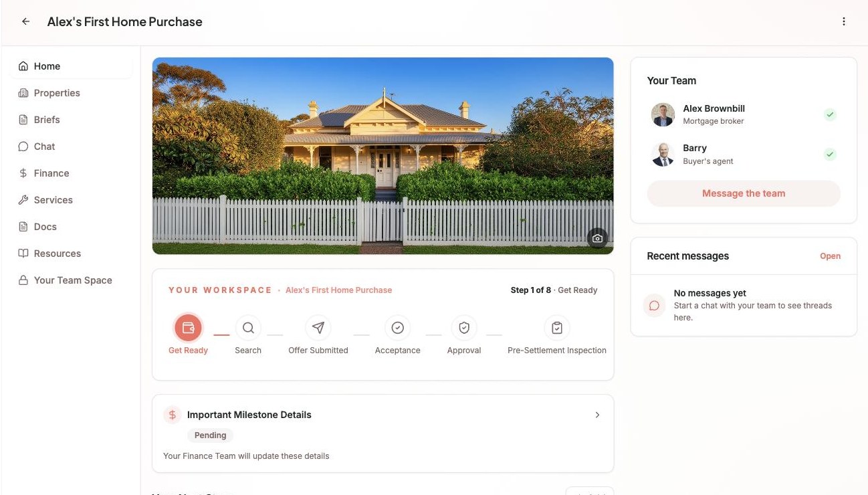The height and width of the screenshot is (495, 868).
Task: Click the camera icon on the house photo
Action: 597,238
